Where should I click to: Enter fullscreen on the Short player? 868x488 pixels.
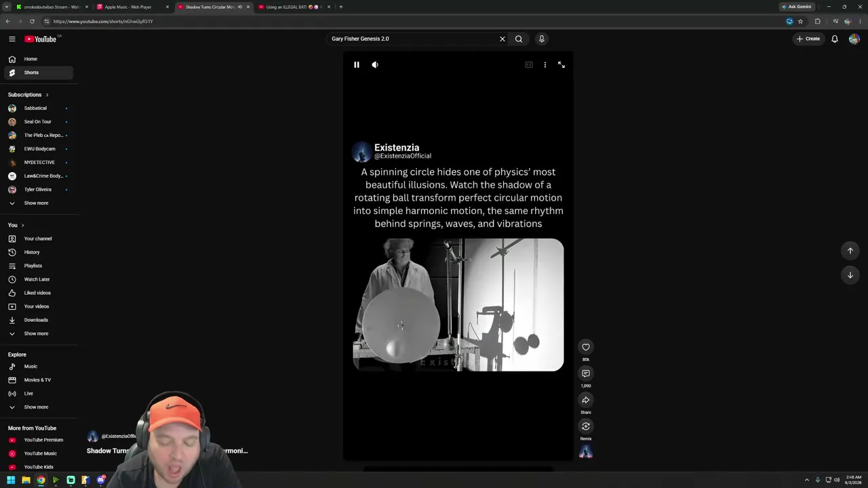point(561,65)
